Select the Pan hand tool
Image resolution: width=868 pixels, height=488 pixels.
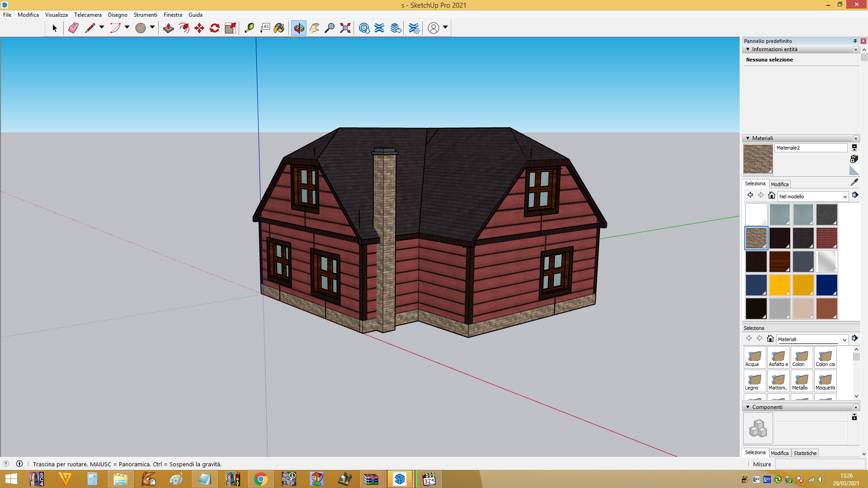pyautogui.click(x=314, y=28)
